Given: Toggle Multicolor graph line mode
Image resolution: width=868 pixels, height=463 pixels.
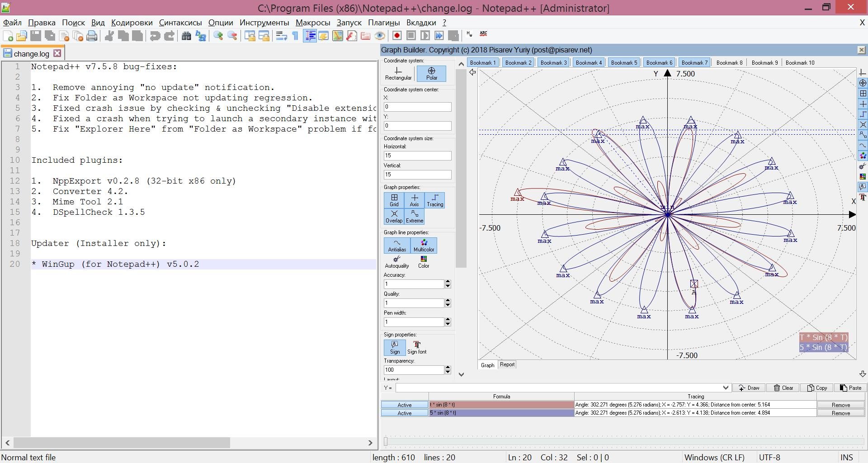Looking at the screenshot, I should pyautogui.click(x=423, y=246).
